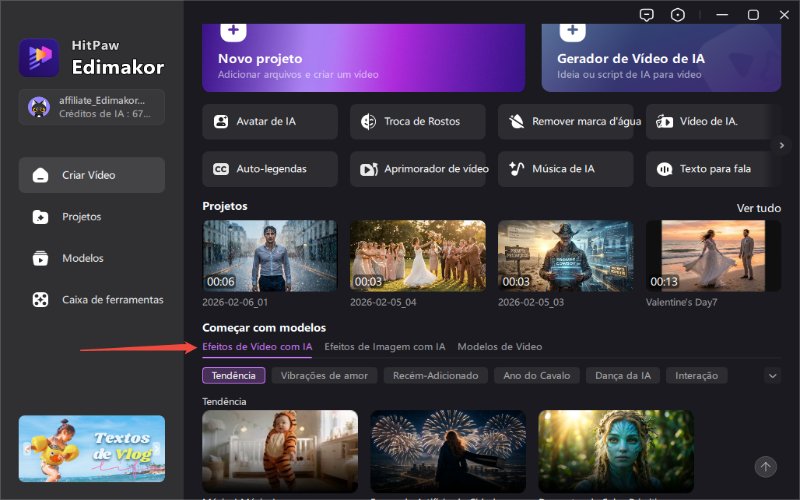Open the Vídeo de IA tool
The width and height of the screenshot is (800, 500).
[713, 121]
